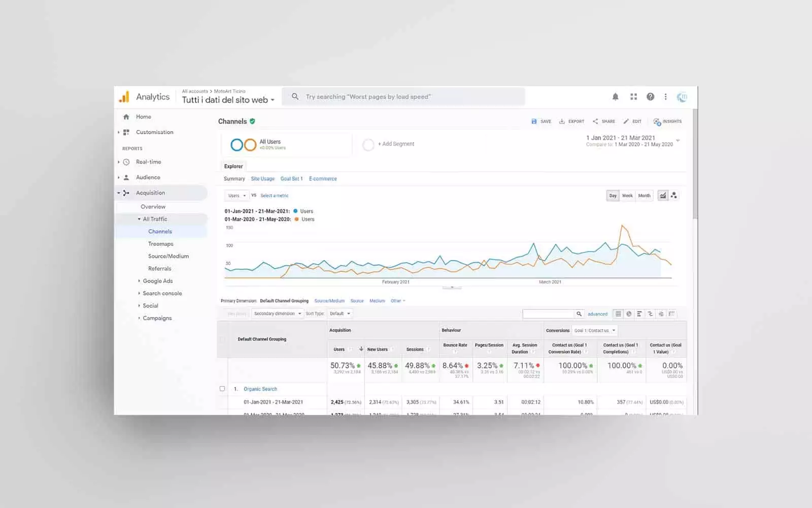Open the E-commerce tab
The image size is (812, 508).
click(x=323, y=179)
